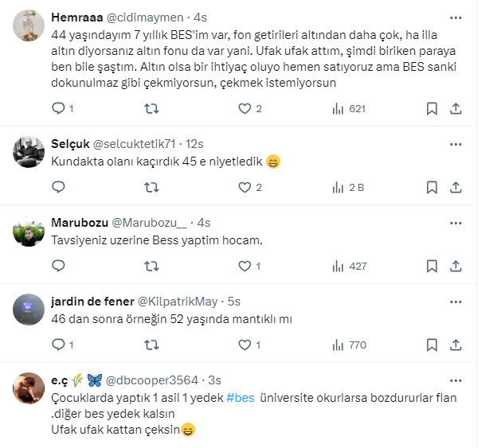Open the jardin de fener display name
The width and height of the screenshot is (497, 448).
tap(91, 302)
